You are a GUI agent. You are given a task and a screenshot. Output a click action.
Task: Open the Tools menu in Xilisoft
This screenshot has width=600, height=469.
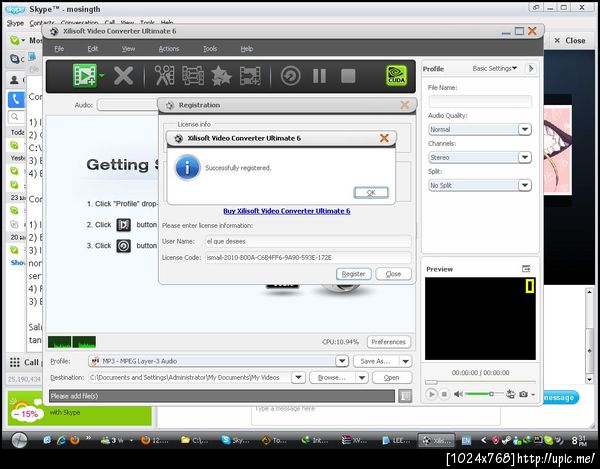[210, 49]
